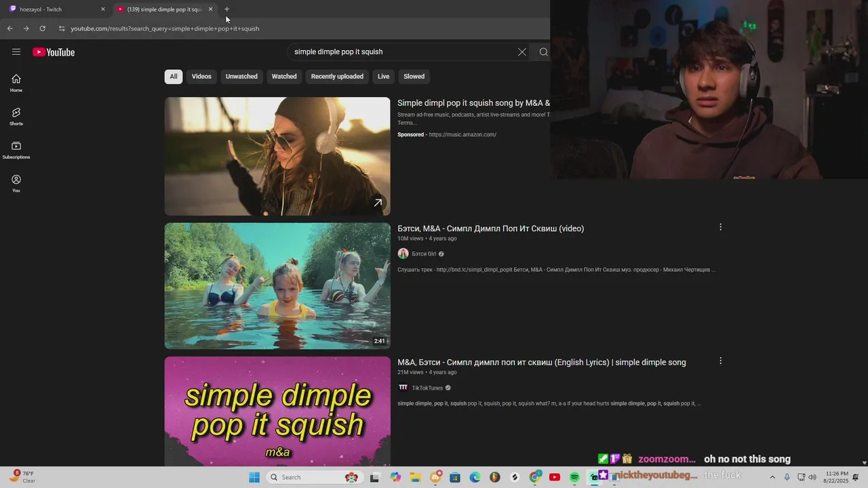Open Spotify from the taskbar
868x488 pixels.
point(574,477)
